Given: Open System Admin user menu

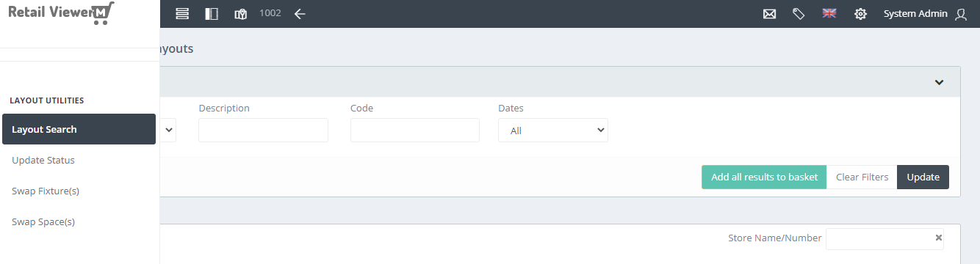Looking at the screenshot, I should tap(925, 14).
